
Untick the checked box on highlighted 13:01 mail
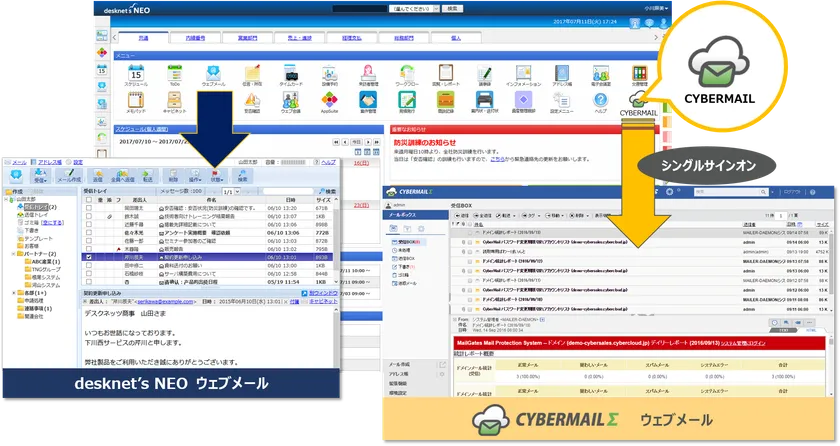pyautogui.click(x=88, y=258)
